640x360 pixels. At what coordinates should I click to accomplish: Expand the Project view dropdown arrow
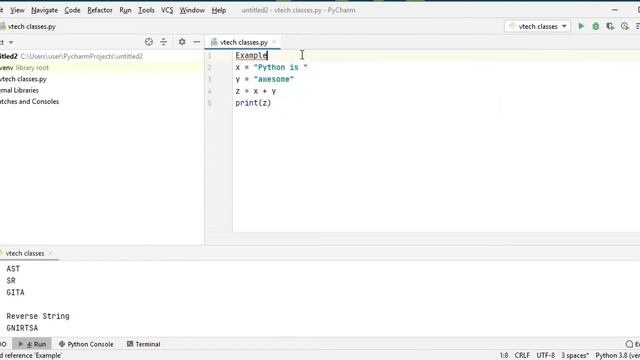[x=11, y=42]
